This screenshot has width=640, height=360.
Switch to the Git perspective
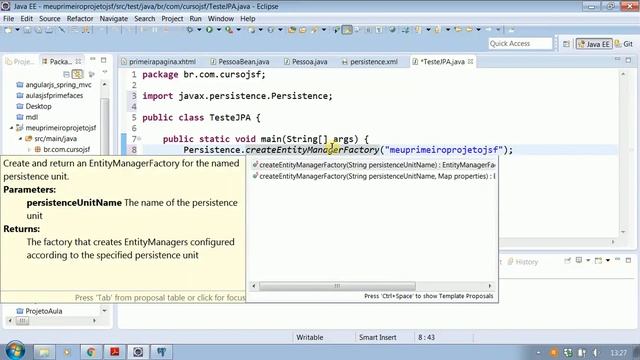[x=624, y=44]
